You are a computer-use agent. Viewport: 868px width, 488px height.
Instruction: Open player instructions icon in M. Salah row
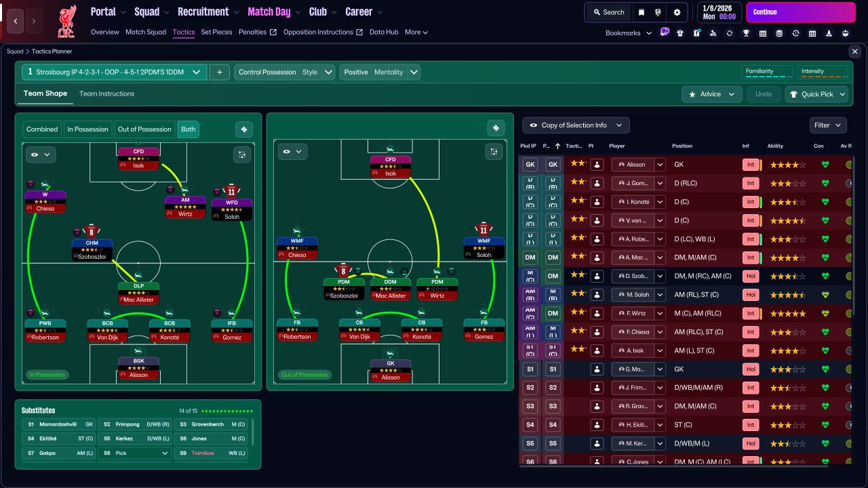pos(597,295)
